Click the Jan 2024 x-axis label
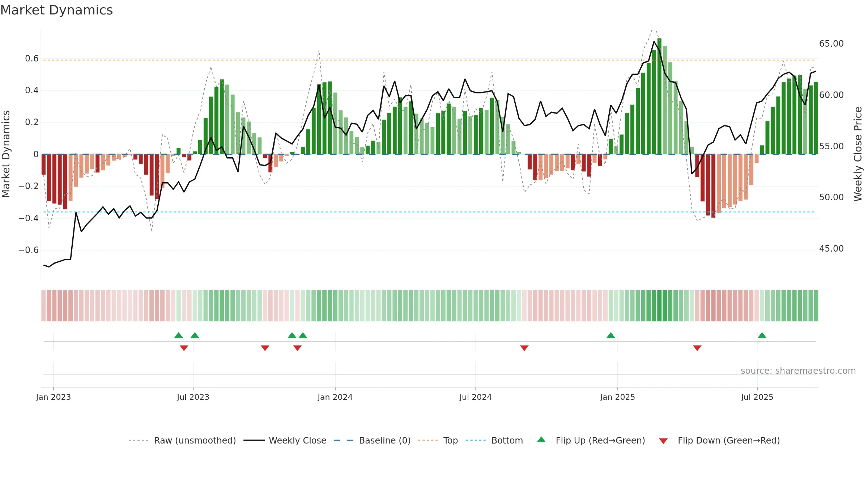The height and width of the screenshot is (488, 868). point(335,397)
